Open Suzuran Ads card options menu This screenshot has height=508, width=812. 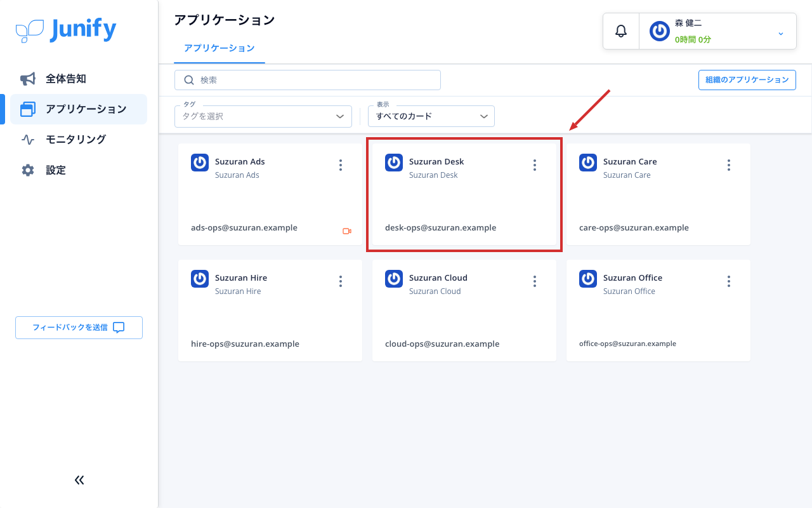[341, 165]
